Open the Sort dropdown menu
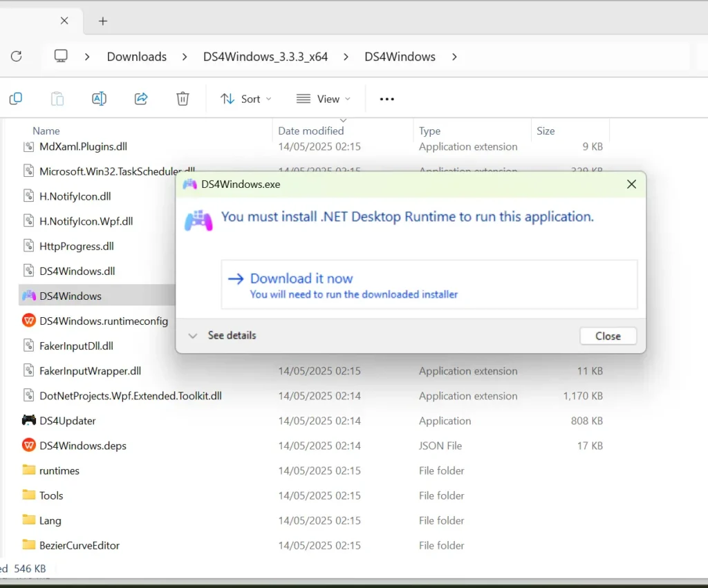This screenshot has width=708, height=588. tap(245, 99)
